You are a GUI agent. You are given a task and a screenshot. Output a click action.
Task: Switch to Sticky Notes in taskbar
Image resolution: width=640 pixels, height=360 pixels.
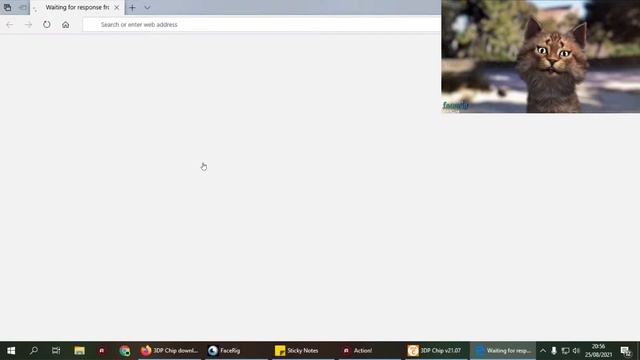(303, 351)
